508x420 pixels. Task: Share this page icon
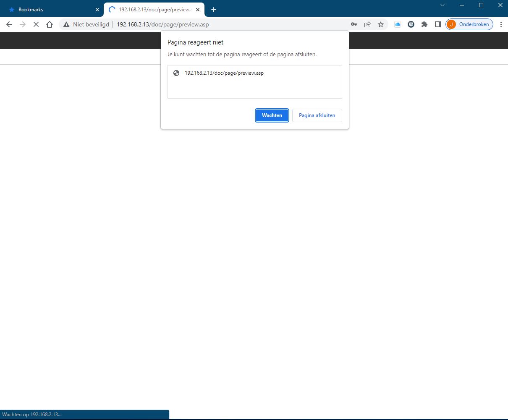coord(367,24)
